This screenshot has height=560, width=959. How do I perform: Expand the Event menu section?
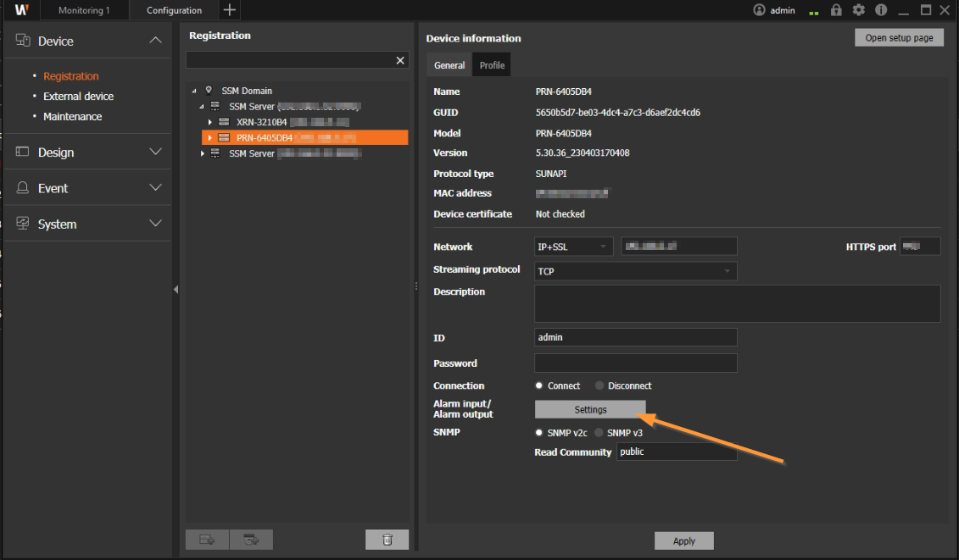click(x=155, y=188)
